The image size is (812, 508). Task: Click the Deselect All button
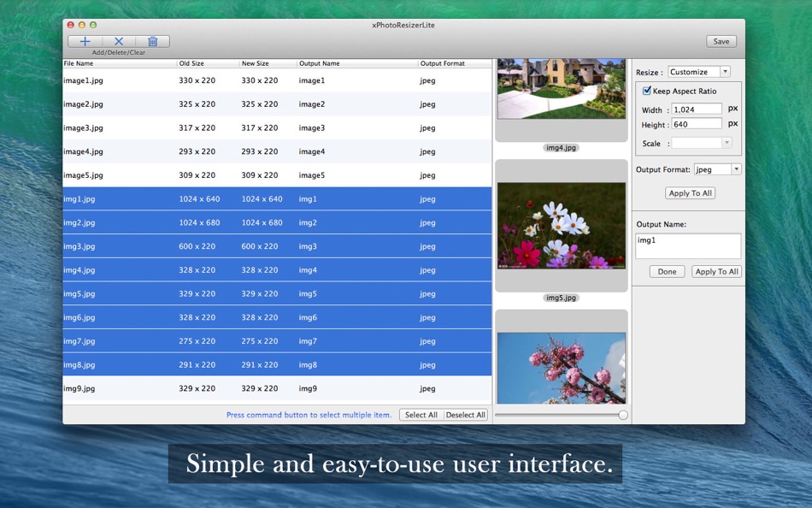[x=466, y=415]
